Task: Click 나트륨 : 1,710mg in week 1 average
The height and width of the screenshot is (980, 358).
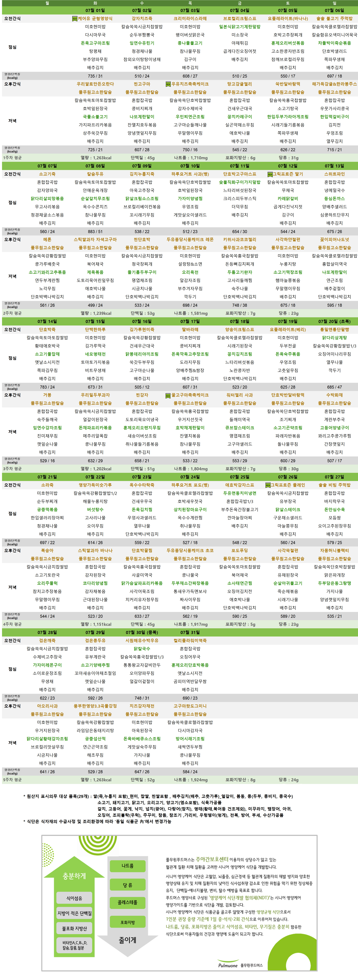Action: 191,158
